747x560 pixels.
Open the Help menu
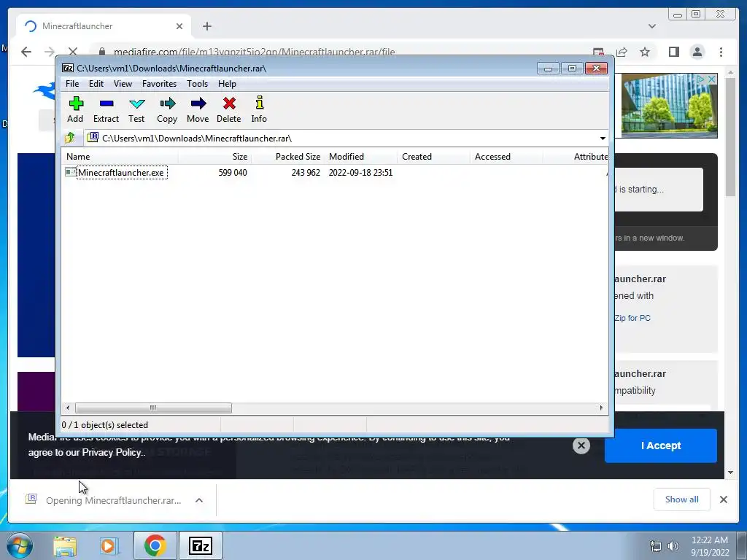tap(228, 84)
